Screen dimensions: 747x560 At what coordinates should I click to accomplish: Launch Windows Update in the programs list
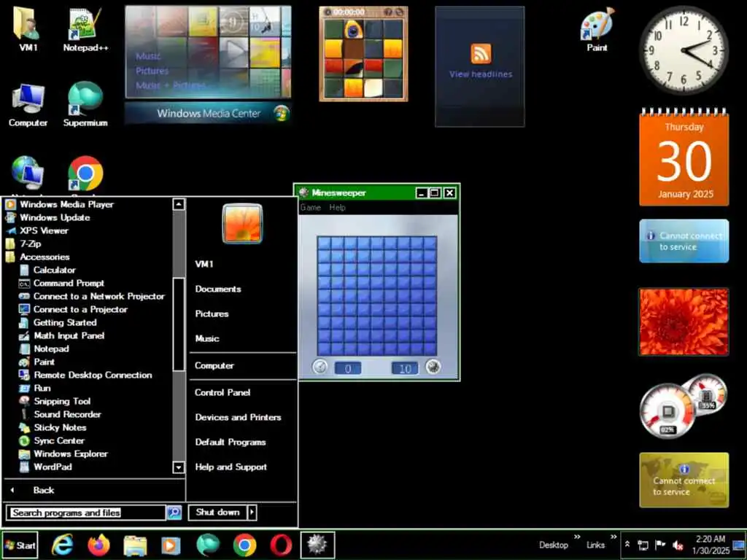tap(47, 217)
